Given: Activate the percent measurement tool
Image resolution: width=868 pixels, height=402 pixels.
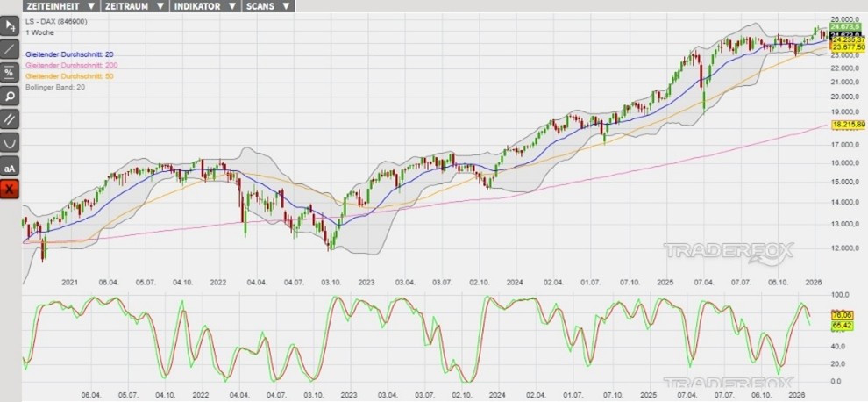Looking at the screenshot, I should point(10,72).
